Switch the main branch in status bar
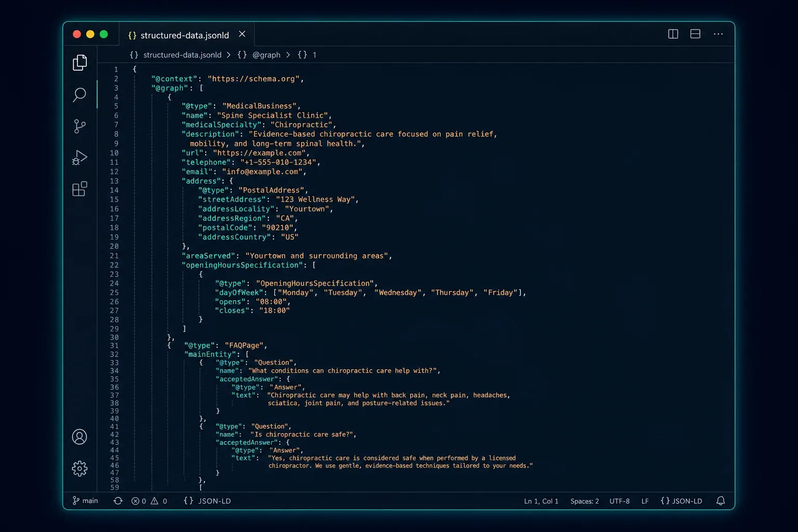798x532 pixels. coord(85,501)
